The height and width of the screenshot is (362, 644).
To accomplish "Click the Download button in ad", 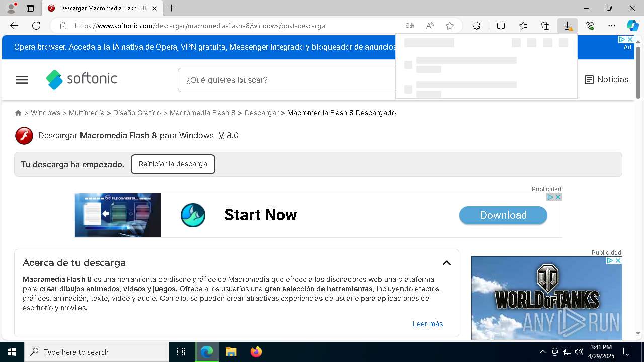I will pyautogui.click(x=503, y=215).
